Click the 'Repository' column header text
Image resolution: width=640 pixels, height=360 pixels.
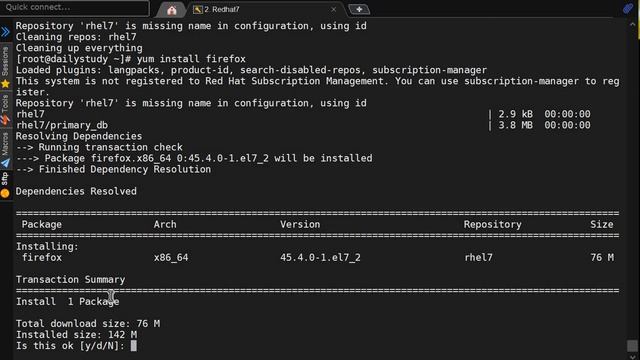tap(492, 224)
